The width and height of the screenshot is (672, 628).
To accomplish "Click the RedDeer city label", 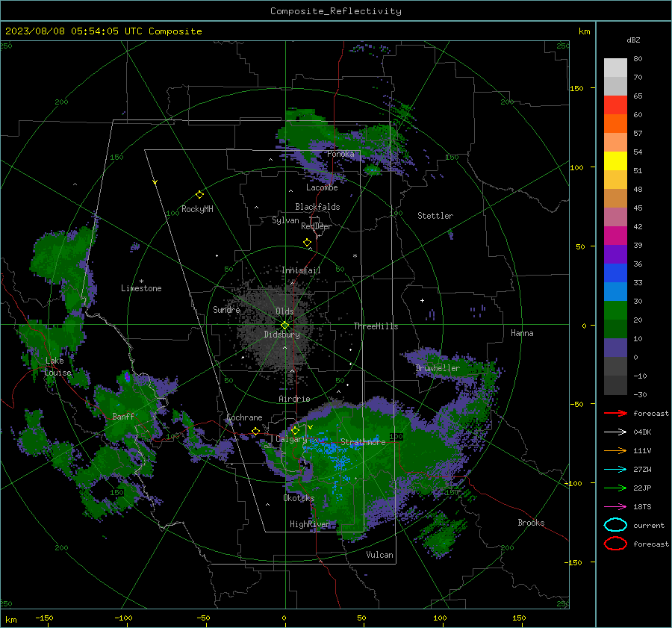I will coord(317,226).
